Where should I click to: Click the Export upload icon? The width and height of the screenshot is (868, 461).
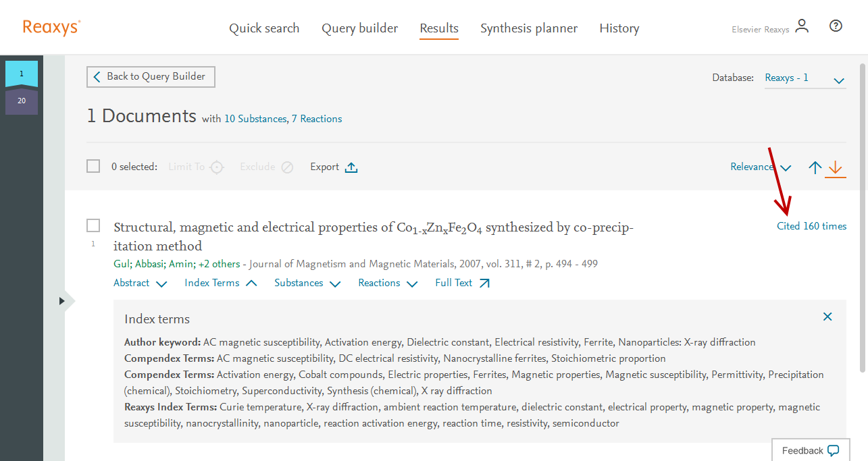pyautogui.click(x=351, y=167)
